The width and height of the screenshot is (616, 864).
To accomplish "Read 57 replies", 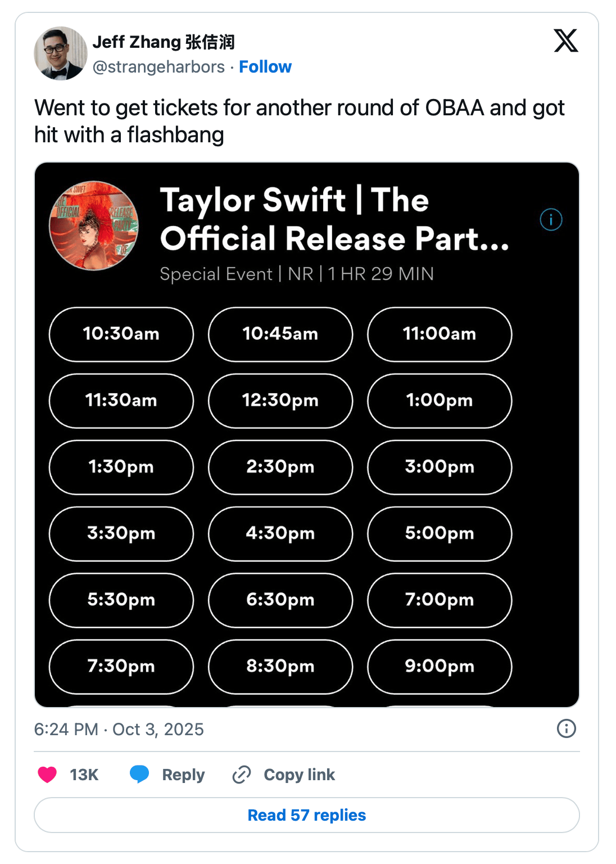I will click(307, 815).
